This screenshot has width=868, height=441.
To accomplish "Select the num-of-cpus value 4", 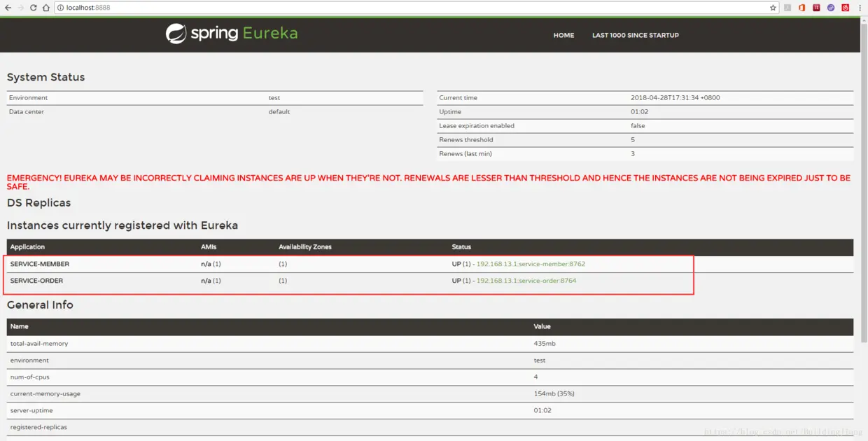I will pos(536,377).
